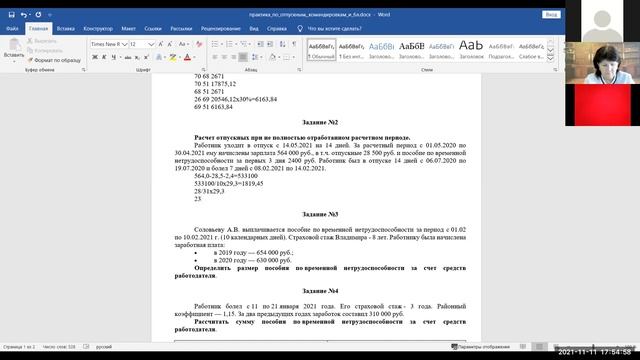The width and height of the screenshot is (640, 360).
Task: Click the Вход sign-in button
Action: pyautogui.click(x=551, y=14)
